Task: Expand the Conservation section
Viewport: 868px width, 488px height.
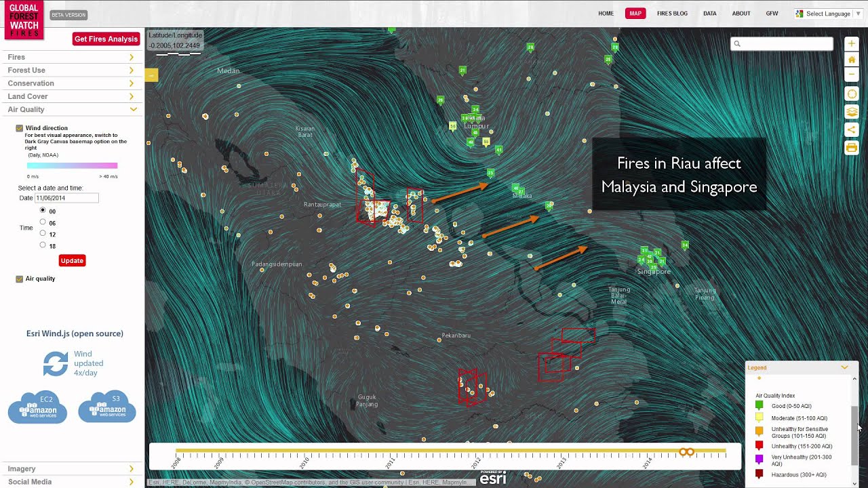Action: point(72,83)
